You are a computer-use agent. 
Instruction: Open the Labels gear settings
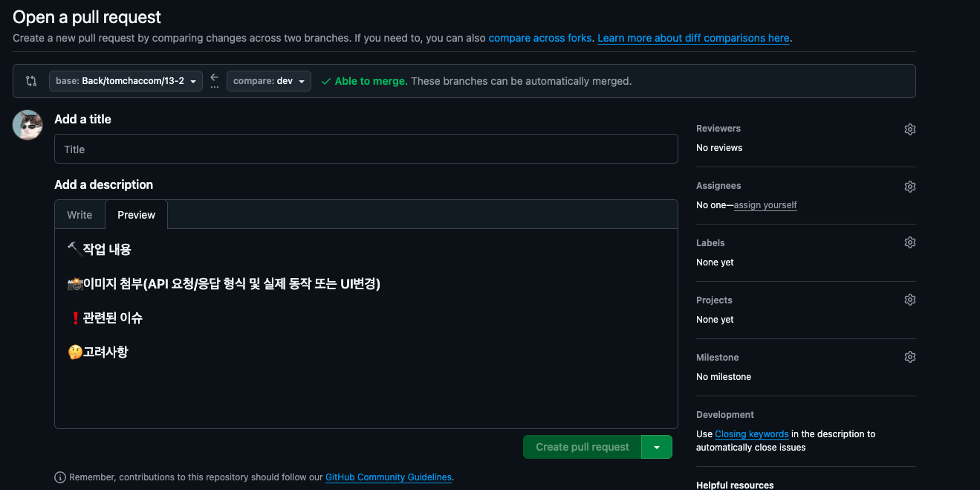click(910, 242)
